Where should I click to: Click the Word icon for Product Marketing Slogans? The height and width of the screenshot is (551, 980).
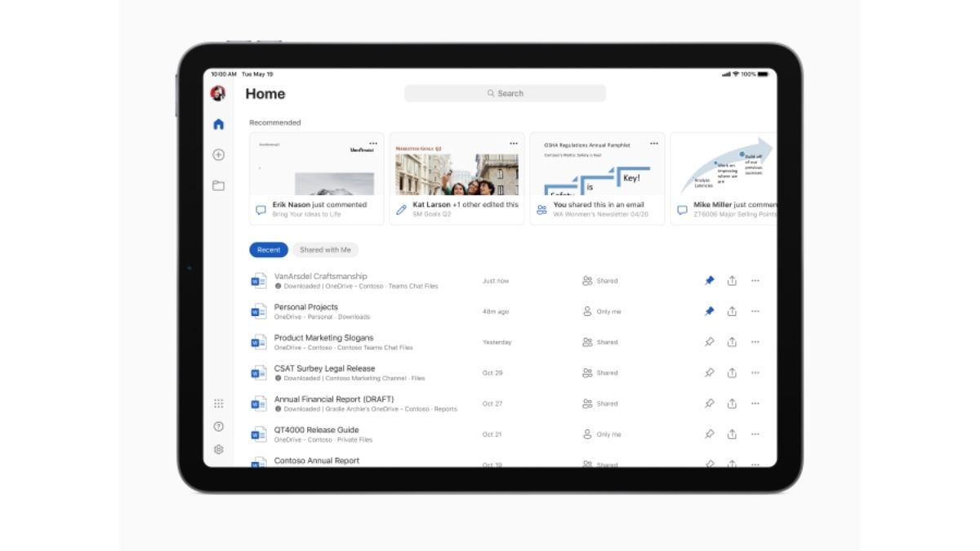259,343
